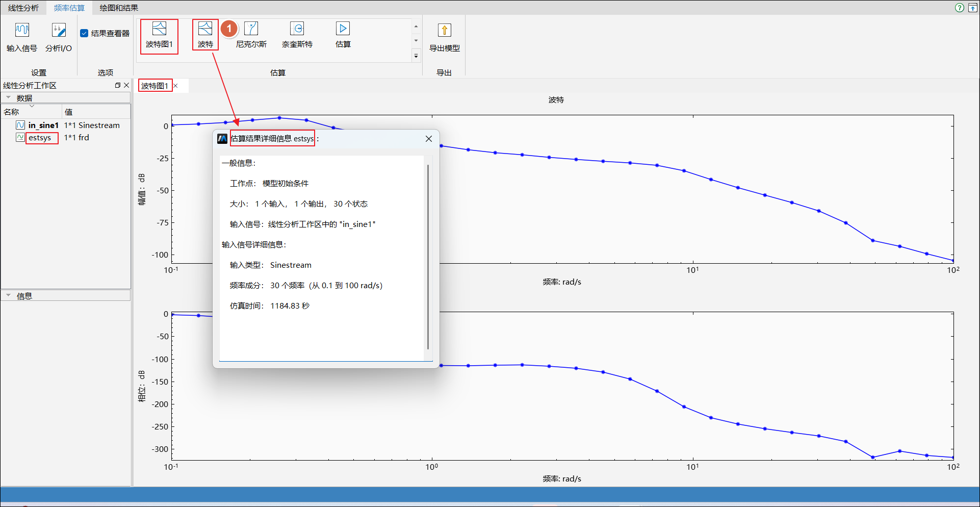The width and height of the screenshot is (980, 507).
Task: Click the Input Signal (输入信号) icon
Action: pos(22,31)
